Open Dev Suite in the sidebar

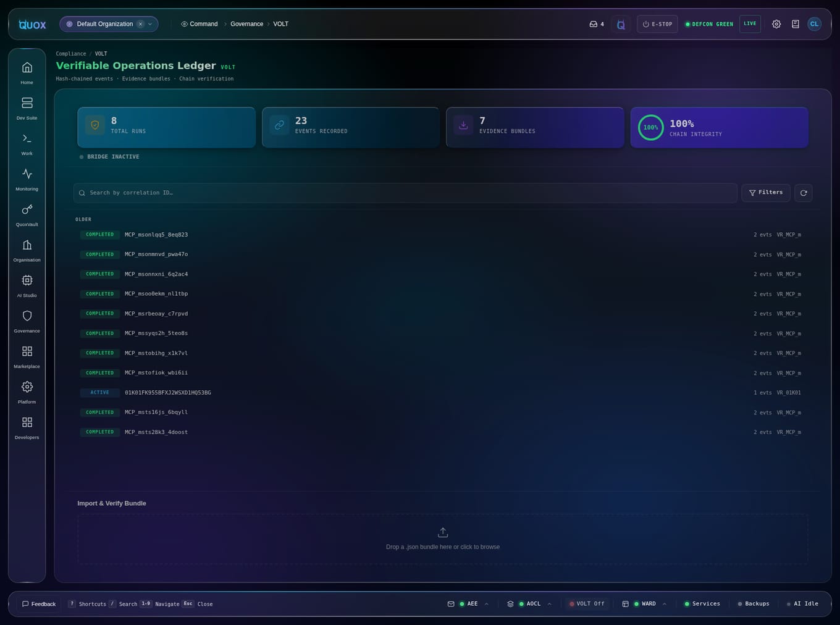[x=27, y=108]
